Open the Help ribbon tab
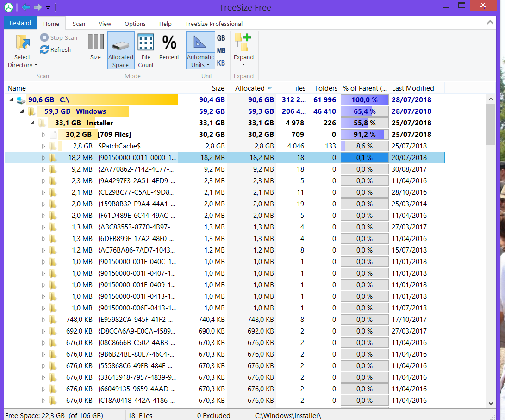This screenshot has width=505, height=420. click(165, 24)
